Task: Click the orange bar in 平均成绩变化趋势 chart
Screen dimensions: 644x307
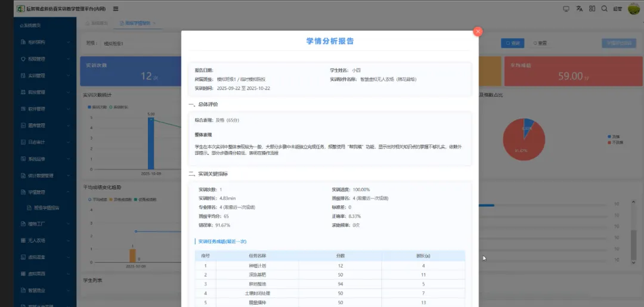Action: 132,255
